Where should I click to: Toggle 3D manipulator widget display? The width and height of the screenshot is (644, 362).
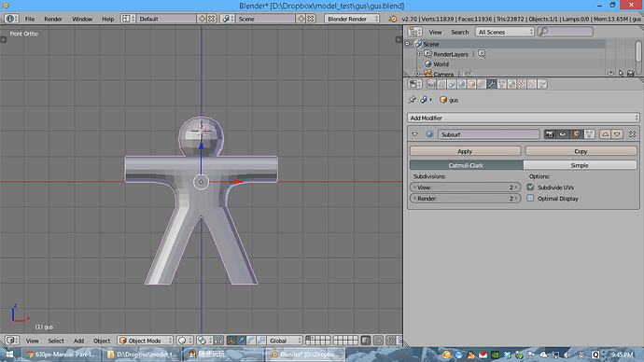[231, 341]
